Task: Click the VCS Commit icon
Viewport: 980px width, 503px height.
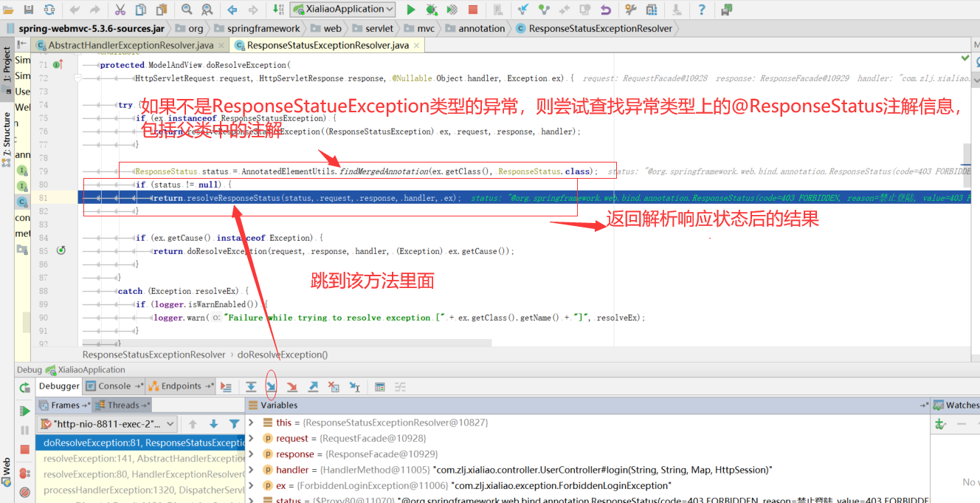Action: [x=544, y=10]
